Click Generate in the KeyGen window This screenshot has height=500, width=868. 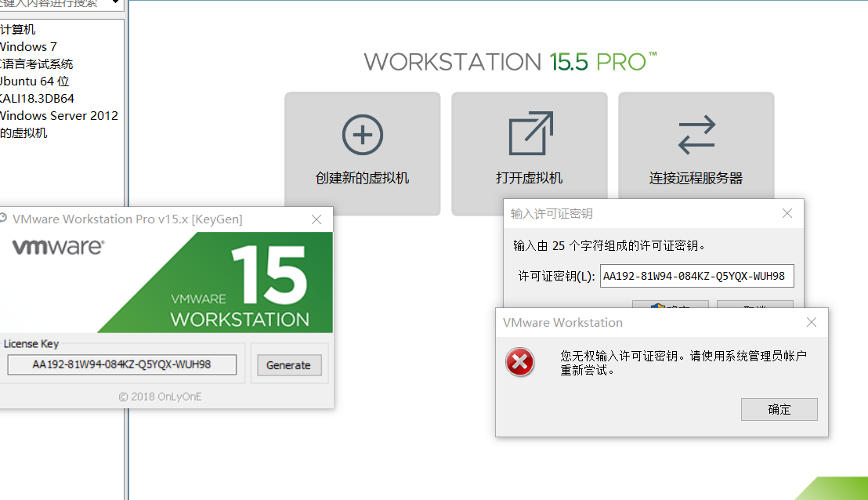[x=289, y=365]
